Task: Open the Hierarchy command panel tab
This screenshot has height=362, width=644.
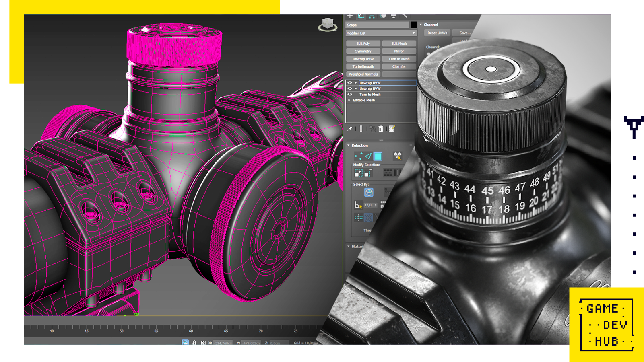Action: (372, 16)
